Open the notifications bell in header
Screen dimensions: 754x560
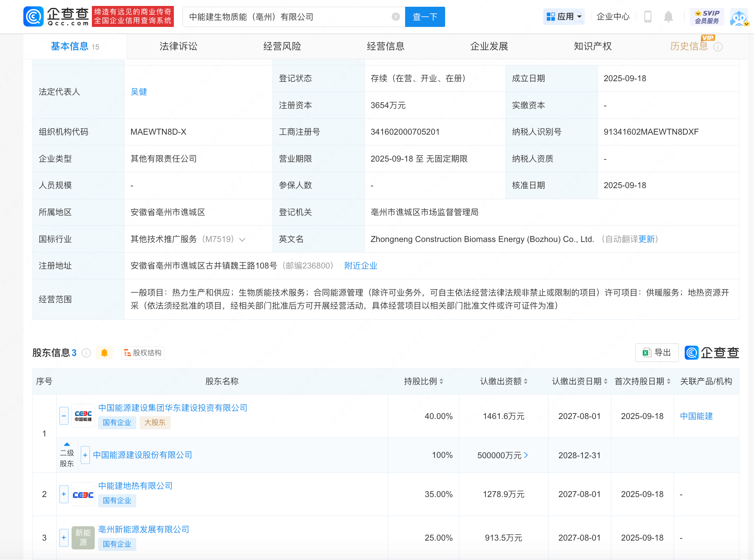(668, 17)
